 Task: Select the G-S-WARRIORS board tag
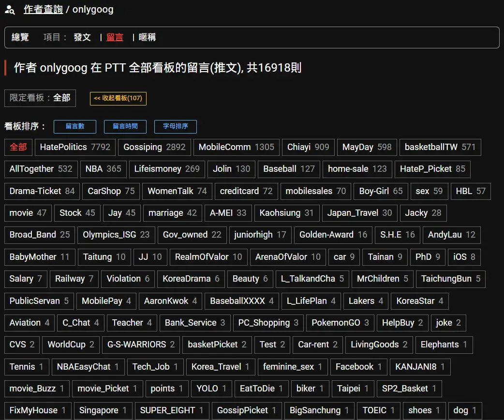141,345
